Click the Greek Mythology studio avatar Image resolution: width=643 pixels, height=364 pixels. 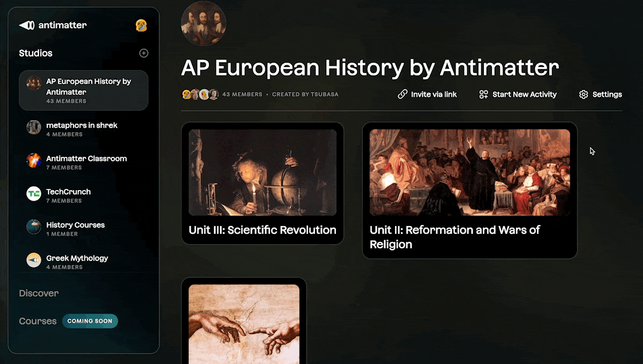(x=34, y=260)
